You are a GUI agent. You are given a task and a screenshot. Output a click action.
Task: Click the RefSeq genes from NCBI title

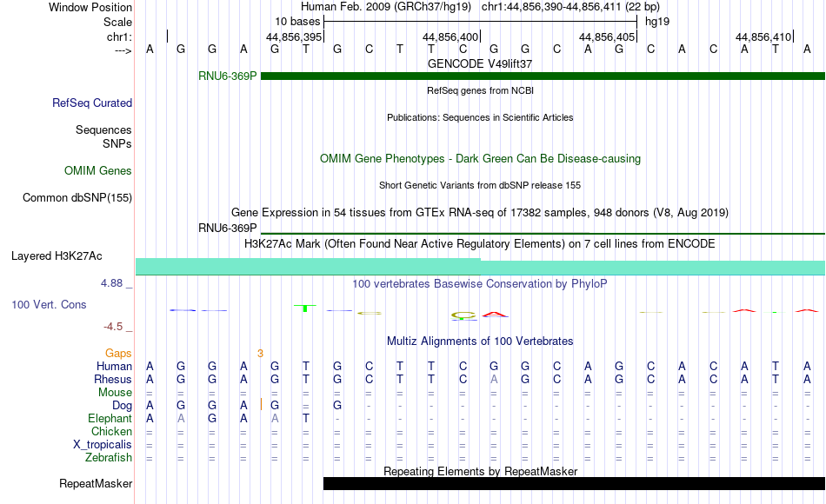tap(480, 90)
